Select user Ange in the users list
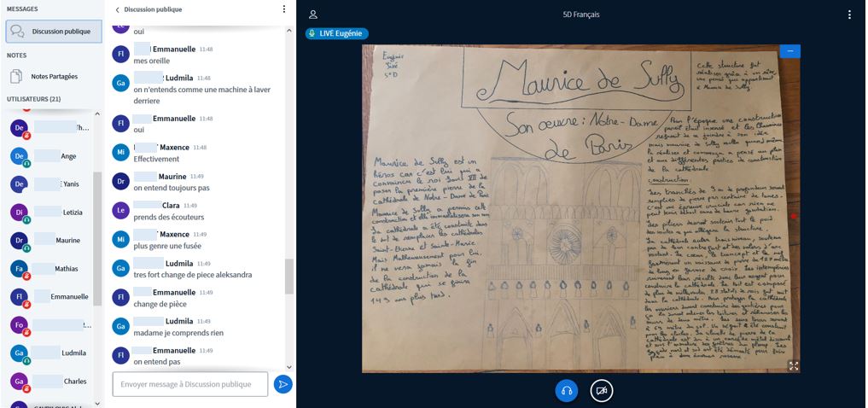 [x=50, y=156]
